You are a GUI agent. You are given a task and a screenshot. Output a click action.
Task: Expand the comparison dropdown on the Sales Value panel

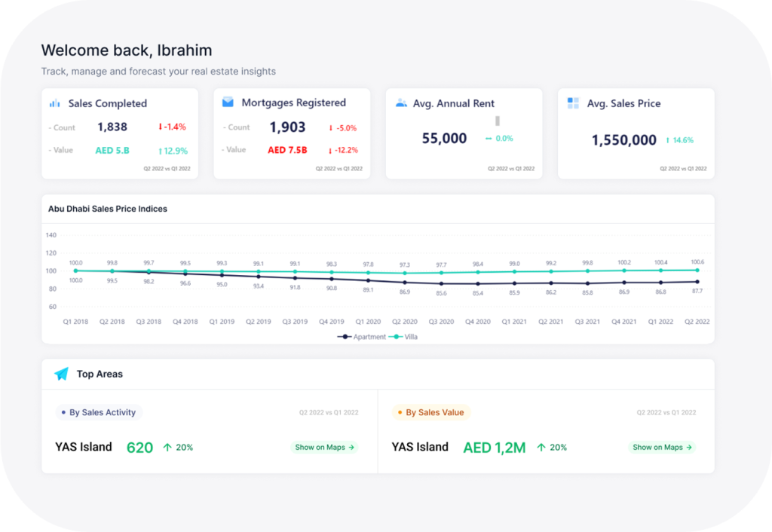pos(666,412)
